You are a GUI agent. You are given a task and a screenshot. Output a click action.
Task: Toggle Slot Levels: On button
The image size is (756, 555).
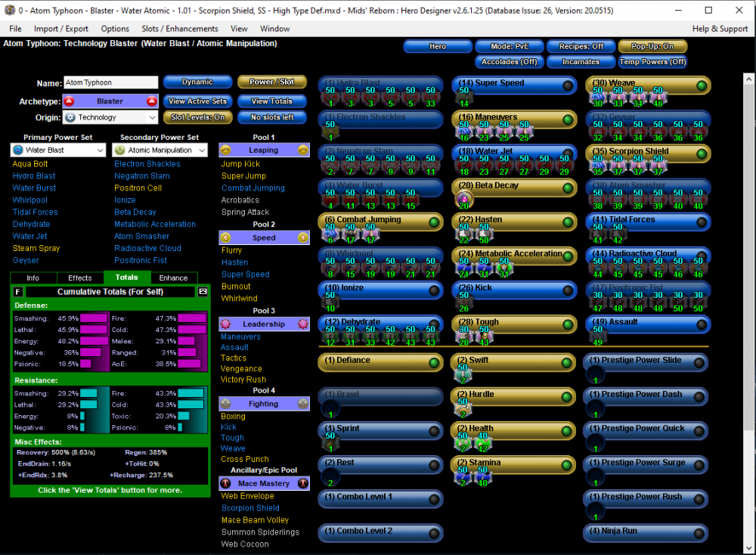tap(197, 117)
